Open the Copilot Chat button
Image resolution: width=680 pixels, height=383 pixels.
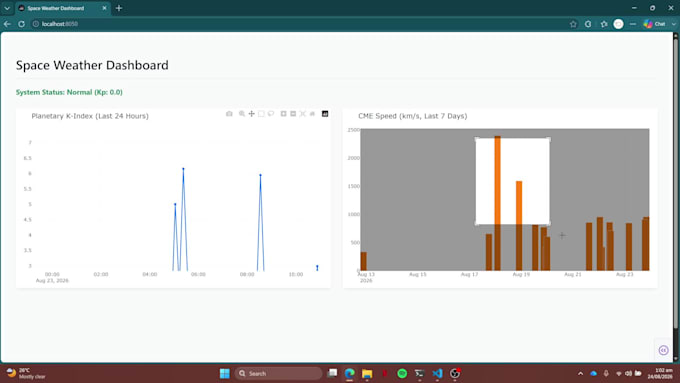[655, 24]
